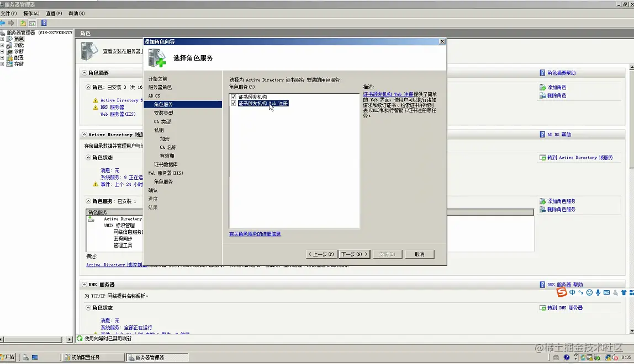The width and height of the screenshot is (634, 364).
Task: Click the main pane vertical scrollbar down arrow
Action: [x=631, y=331]
